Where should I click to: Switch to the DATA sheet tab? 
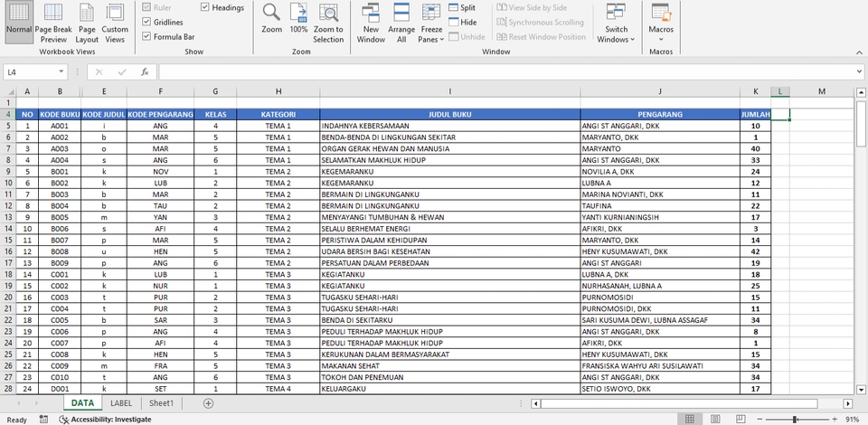pos(82,403)
